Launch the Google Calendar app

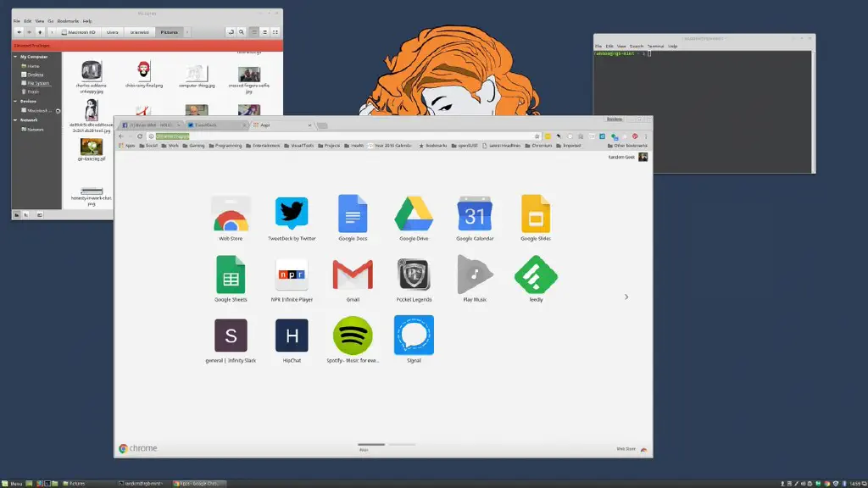(x=475, y=218)
